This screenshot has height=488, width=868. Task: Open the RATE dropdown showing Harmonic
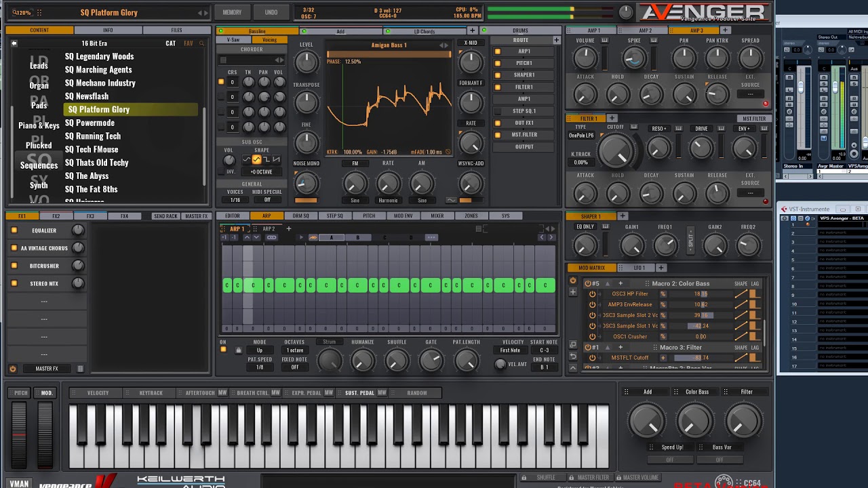388,201
